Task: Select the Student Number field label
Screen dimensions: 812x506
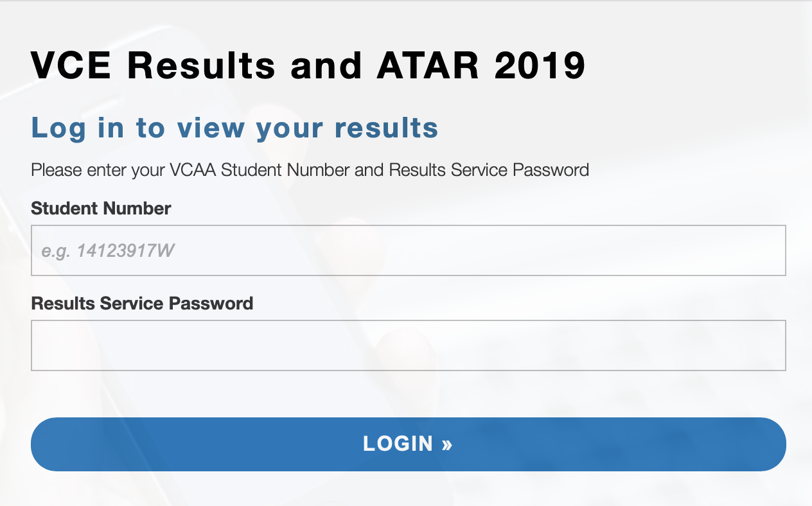Action: click(101, 208)
